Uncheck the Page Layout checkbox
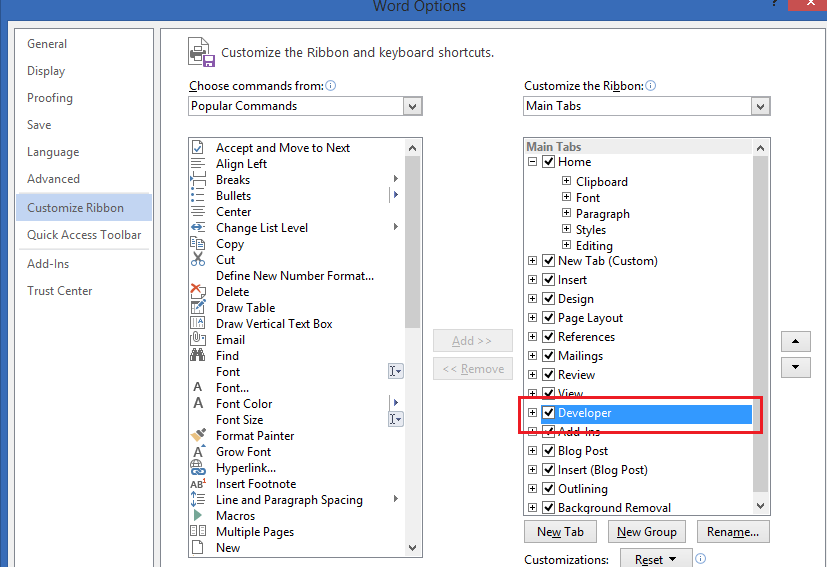The height and width of the screenshot is (567, 827). pos(549,318)
